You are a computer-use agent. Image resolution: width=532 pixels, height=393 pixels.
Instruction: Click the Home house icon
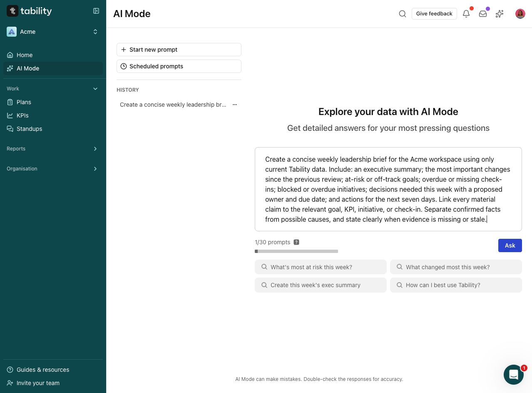tap(10, 55)
